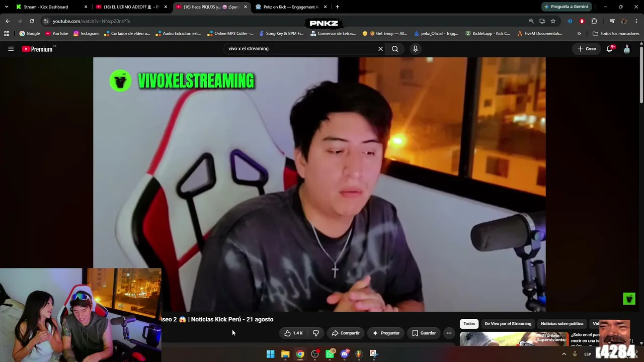The height and width of the screenshot is (362, 644).
Task: Clear the YouTube search box text
Action: pyautogui.click(x=380, y=49)
